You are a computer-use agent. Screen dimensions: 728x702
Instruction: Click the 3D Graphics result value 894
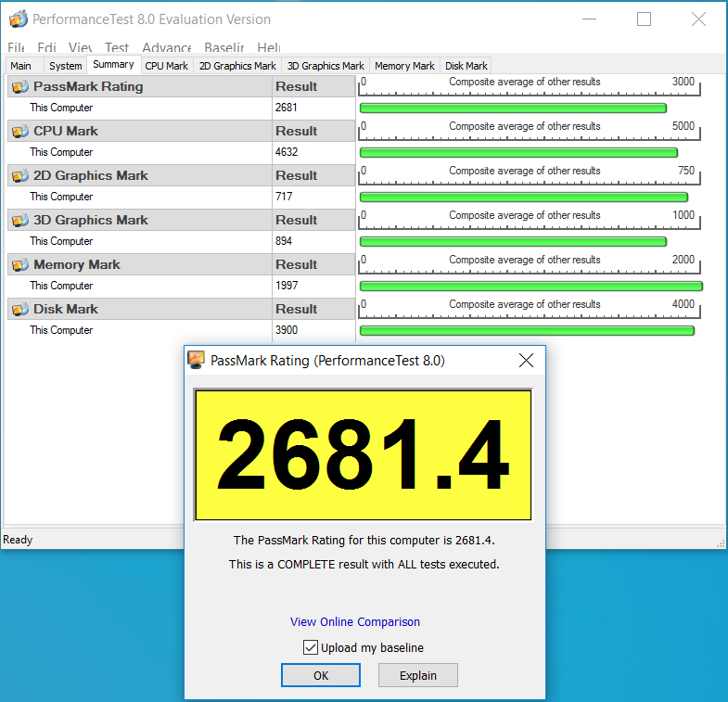point(284,241)
